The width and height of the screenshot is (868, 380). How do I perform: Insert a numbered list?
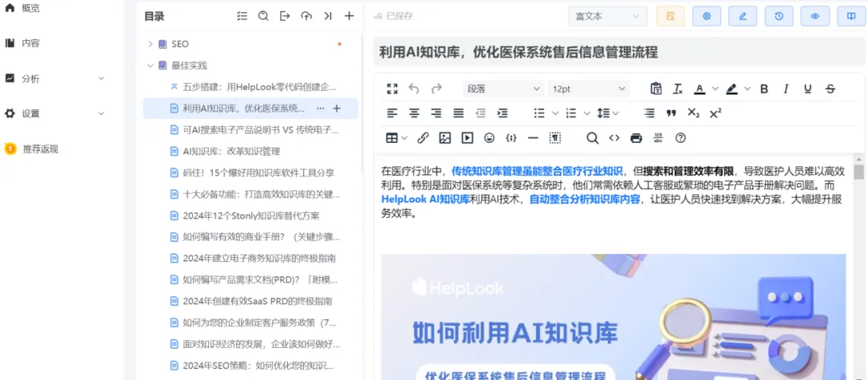coord(571,113)
